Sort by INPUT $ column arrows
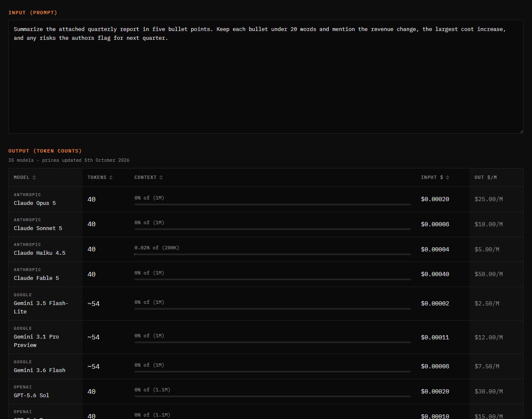 point(447,178)
